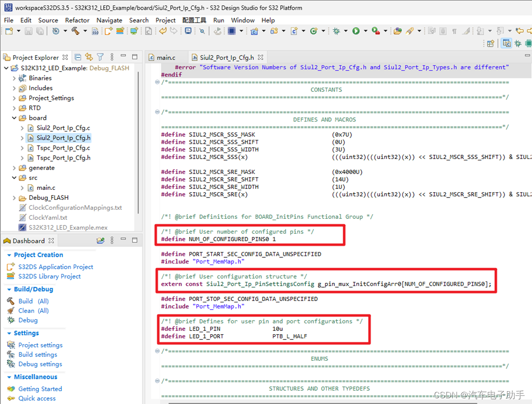532x404 pixels.
Task: Click the green New Class C icon
Action: [314, 31]
